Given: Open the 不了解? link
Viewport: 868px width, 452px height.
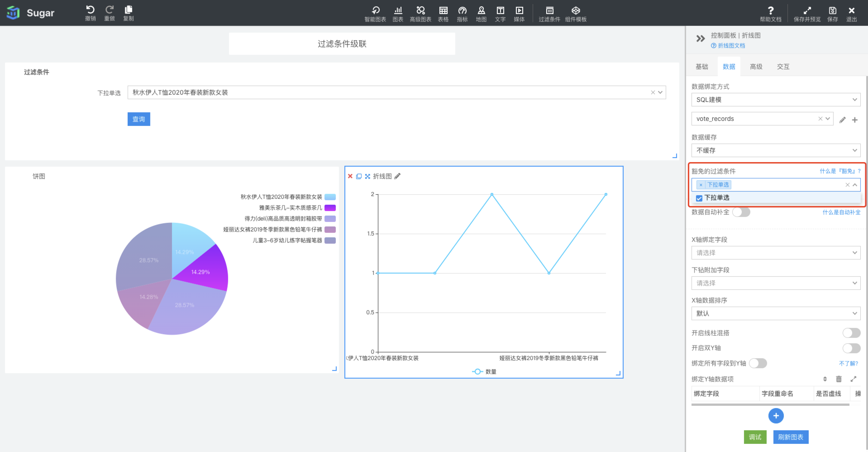Looking at the screenshot, I should (x=849, y=363).
